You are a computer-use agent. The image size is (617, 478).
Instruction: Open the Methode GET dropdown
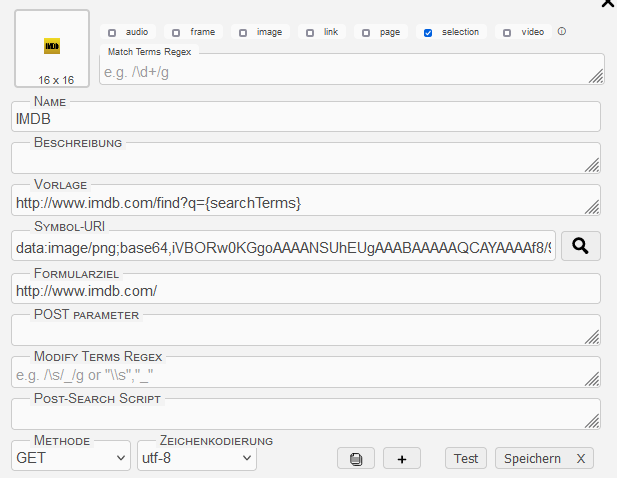[x=71, y=459]
